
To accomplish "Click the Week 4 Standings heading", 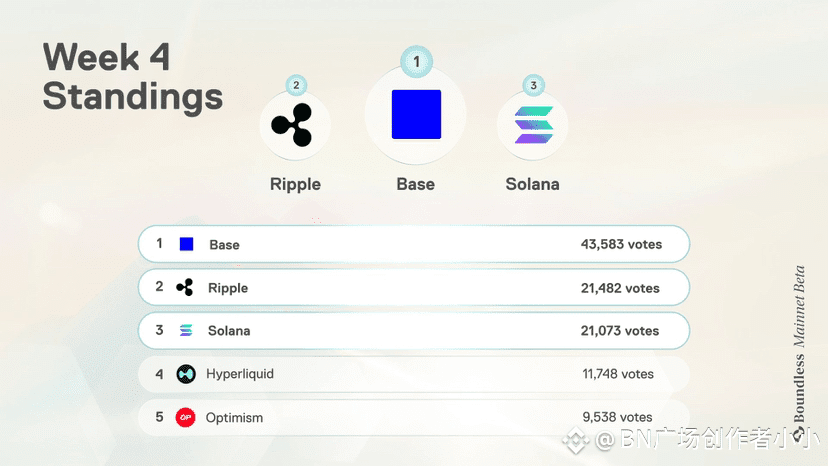I will [x=133, y=77].
